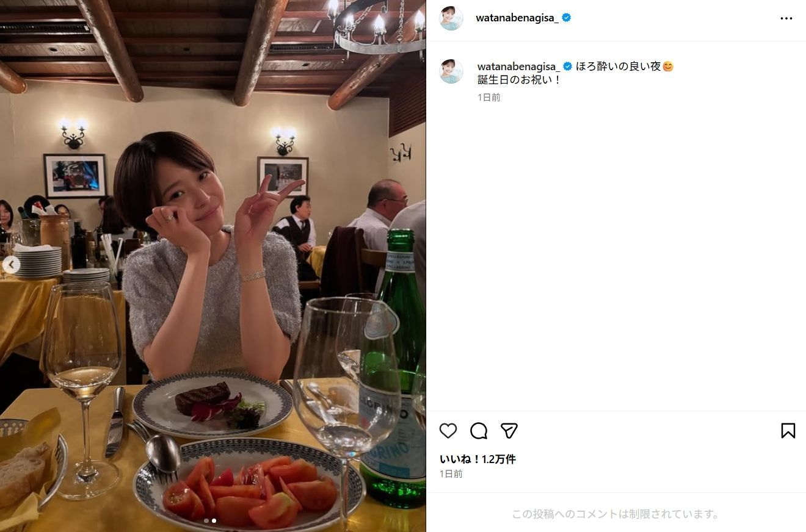Open comments via speech bubble icon
806x532 pixels.
coord(479,431)
